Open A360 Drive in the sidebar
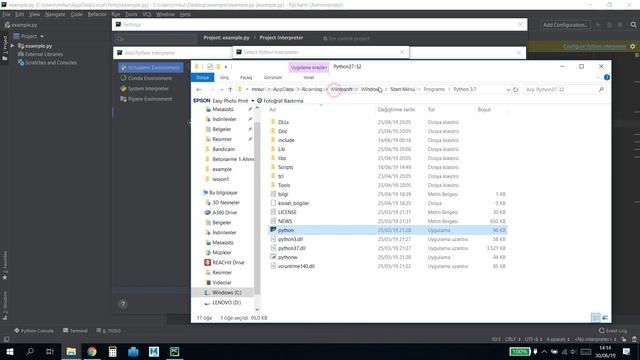The width and height of the screenshot is (640, 360). click(x=220, y=213)
